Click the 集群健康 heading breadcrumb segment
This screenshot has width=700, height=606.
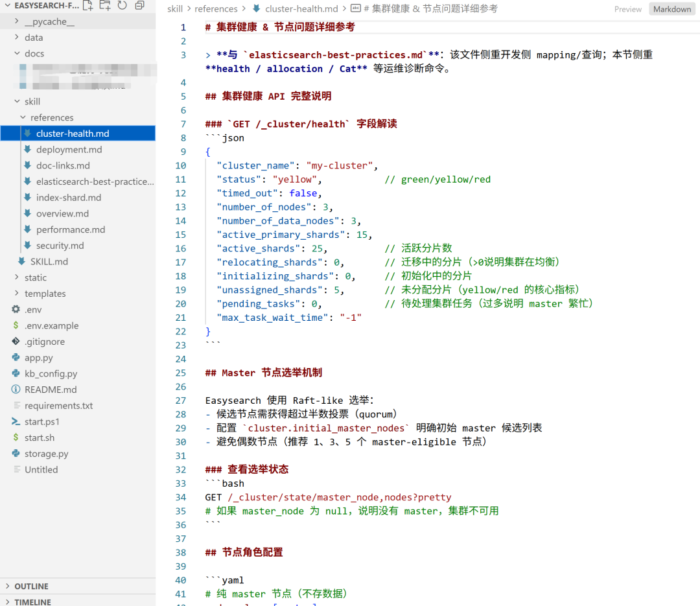pos(430,9)
